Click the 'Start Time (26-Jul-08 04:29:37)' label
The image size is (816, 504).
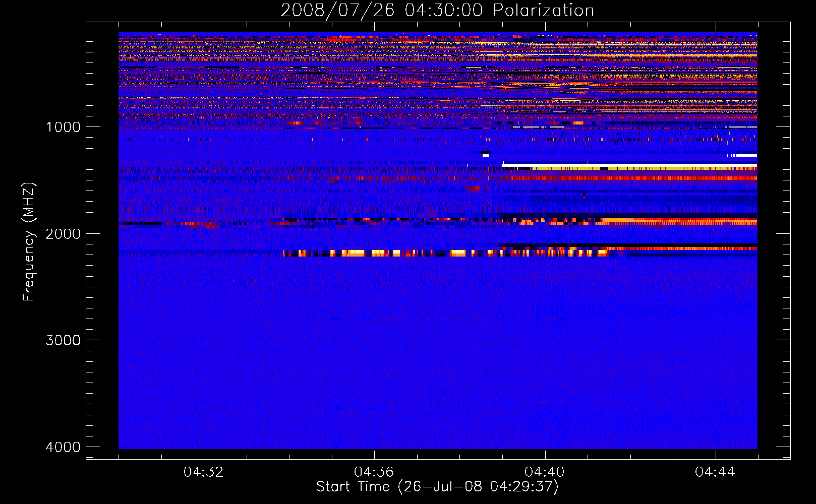point(437,487)
